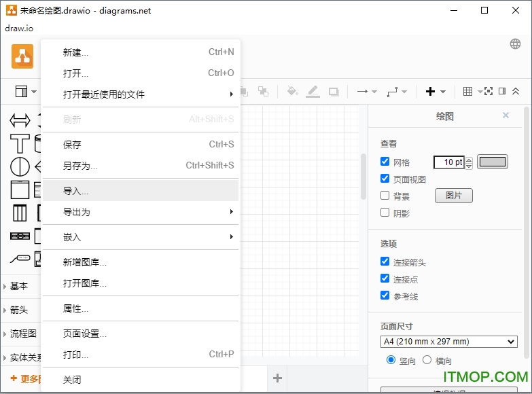Screen dimensions: 532x394
Task: Open the 嵌入 submenu
Action: pyautogui.click(x=141, y=237)
